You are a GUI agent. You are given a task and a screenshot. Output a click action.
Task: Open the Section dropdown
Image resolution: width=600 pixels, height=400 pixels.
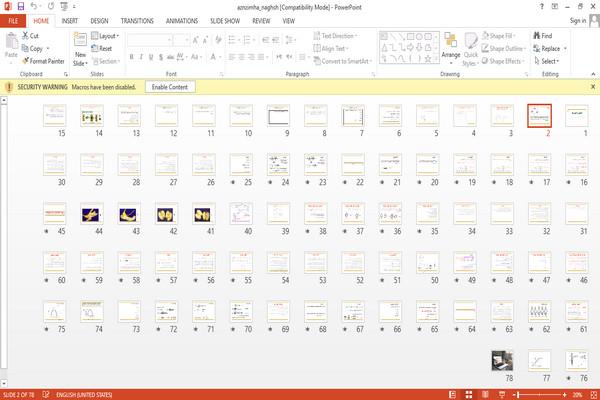(106, 61)
